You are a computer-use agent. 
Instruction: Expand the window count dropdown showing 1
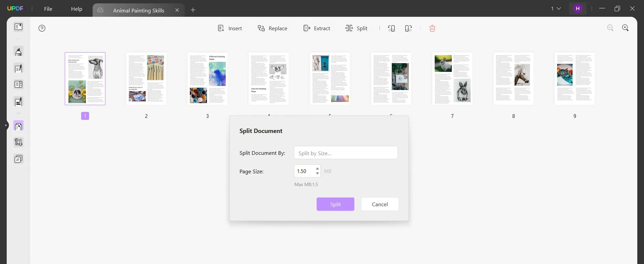(556, 8)
